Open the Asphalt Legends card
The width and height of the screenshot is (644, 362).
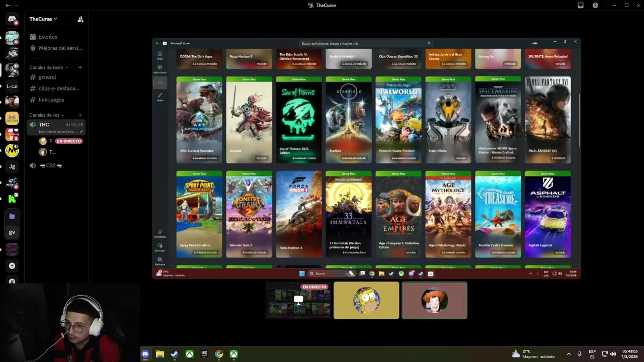pyautogui.click(x=548, y=214)
